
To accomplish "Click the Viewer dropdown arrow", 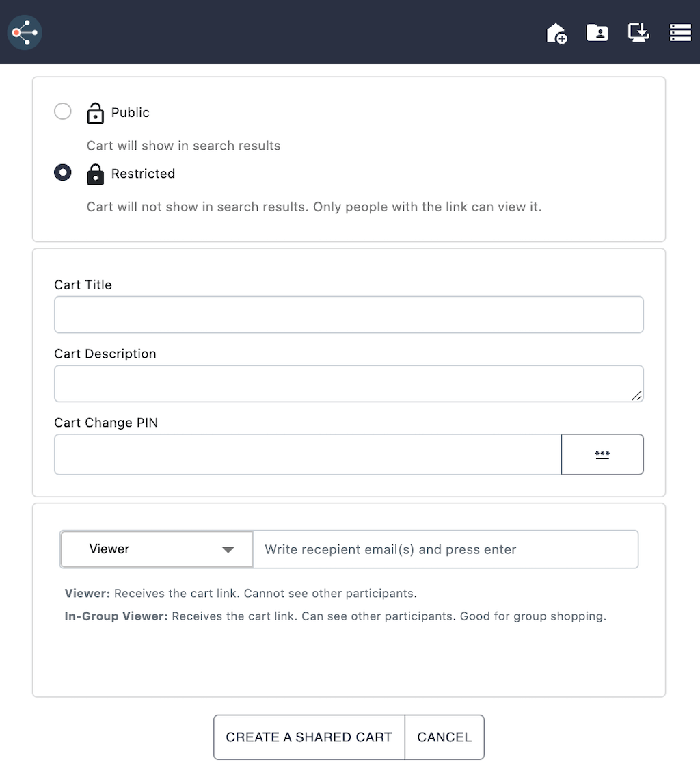I will click(x=228, y=550).
